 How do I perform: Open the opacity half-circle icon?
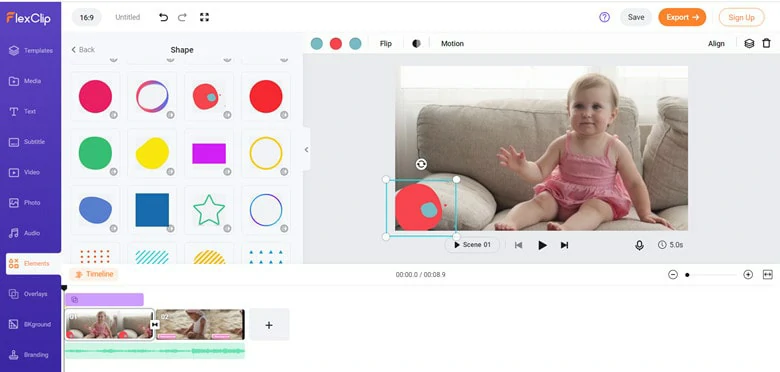click(x=416, y=44)
